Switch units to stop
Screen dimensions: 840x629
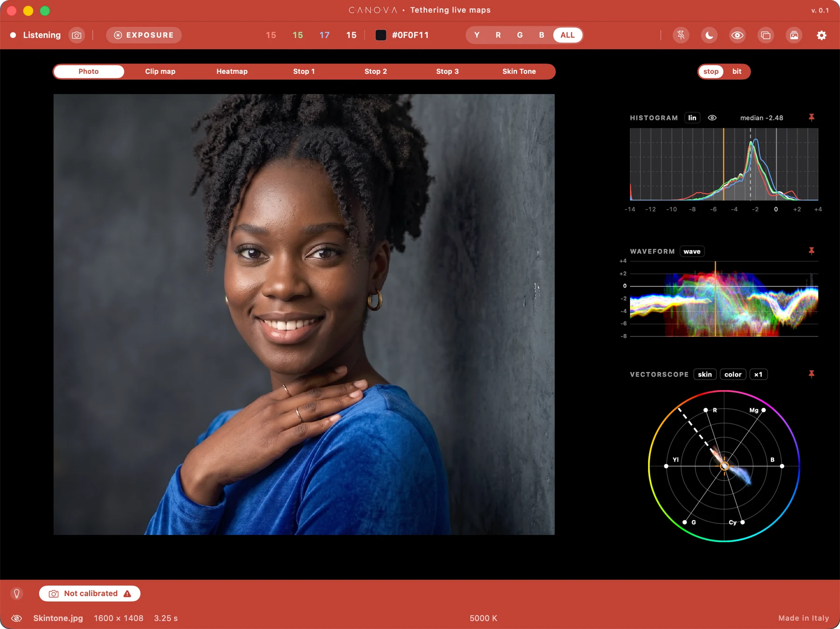click(711, 71)
